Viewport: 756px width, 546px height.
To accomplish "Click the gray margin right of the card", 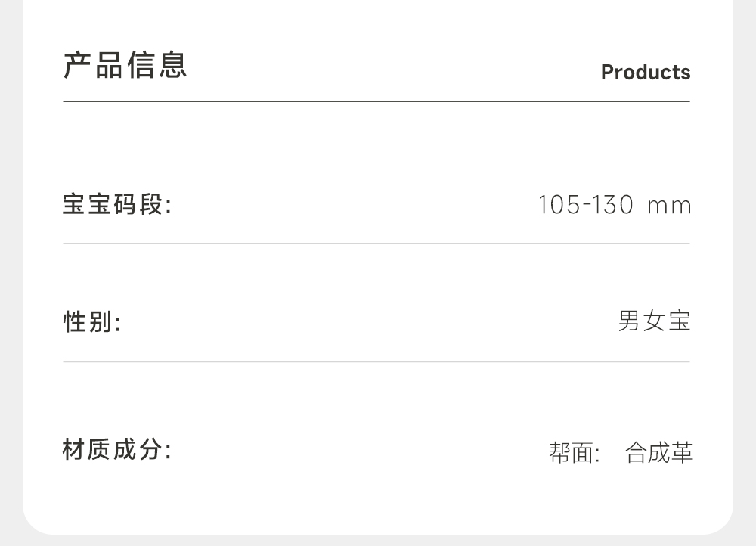I will click(x=745, y=272).
